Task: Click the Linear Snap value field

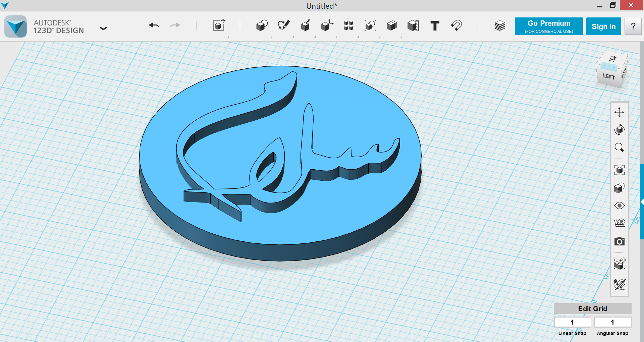Action: tap(572, 322)
